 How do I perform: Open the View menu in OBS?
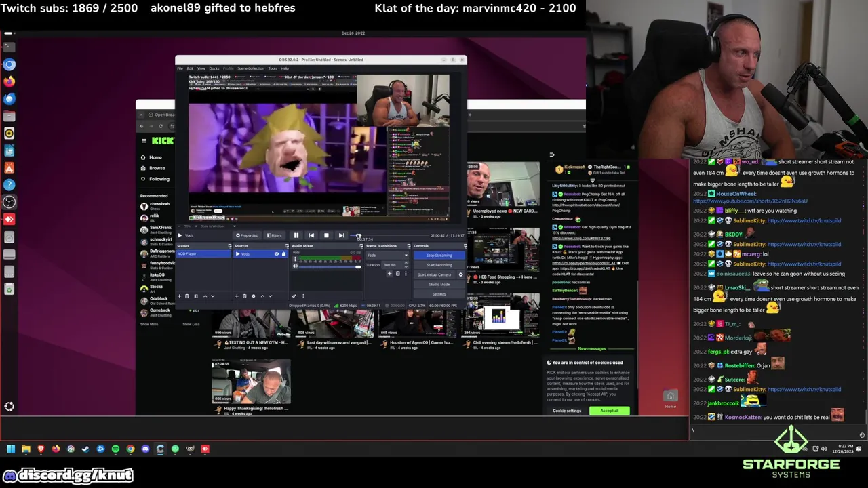coord(201,68)
